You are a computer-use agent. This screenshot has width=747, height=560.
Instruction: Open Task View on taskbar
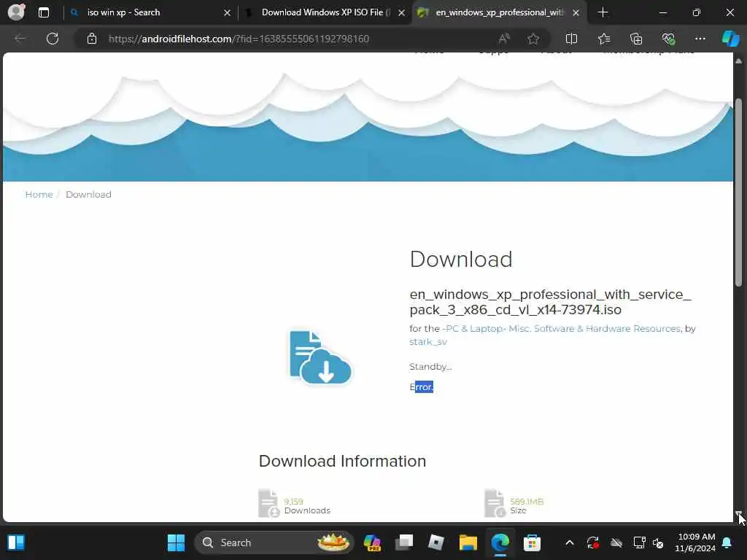tap(404, 542)
